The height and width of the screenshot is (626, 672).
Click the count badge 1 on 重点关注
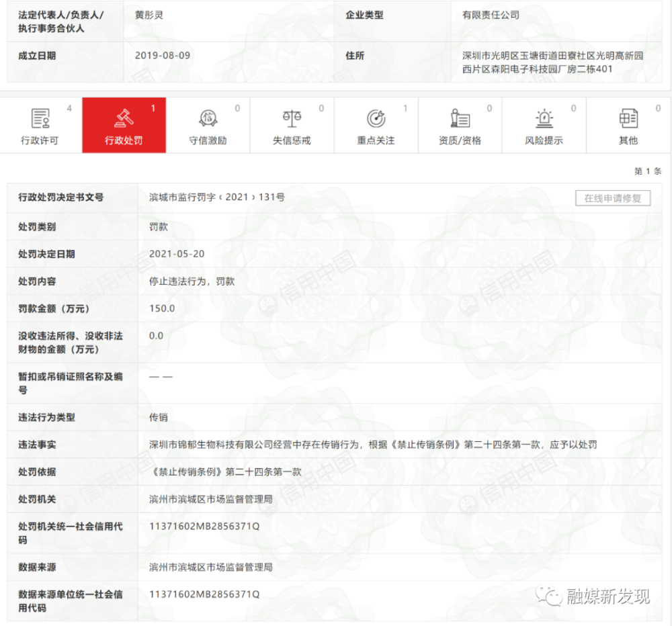point(405,108)
